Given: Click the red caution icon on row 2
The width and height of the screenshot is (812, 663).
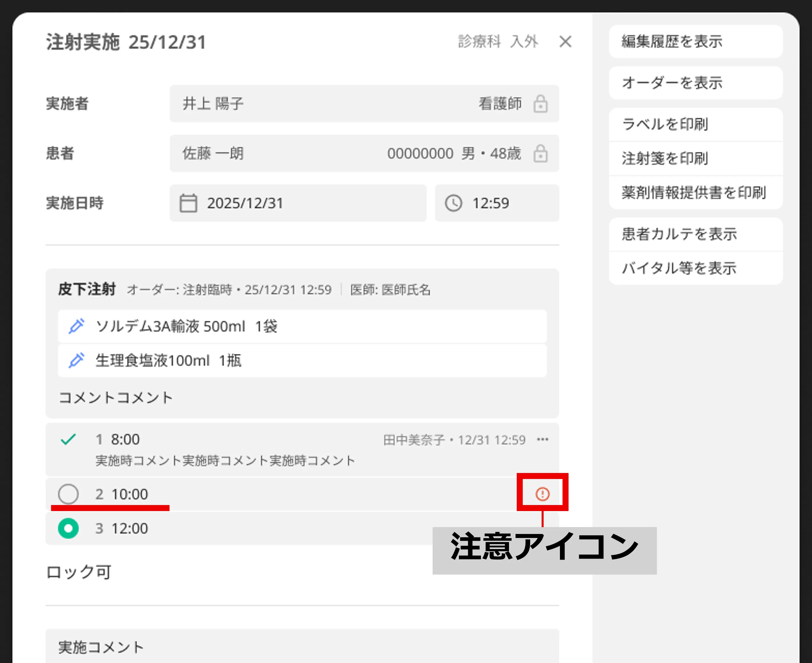Looking at the screenshot, I should tap(542, 494).
